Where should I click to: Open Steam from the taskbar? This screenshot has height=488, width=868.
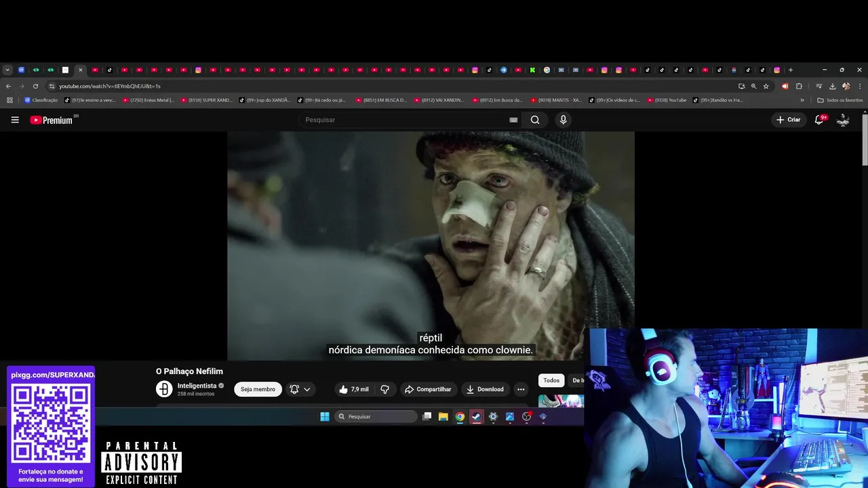tap(477, 417)
